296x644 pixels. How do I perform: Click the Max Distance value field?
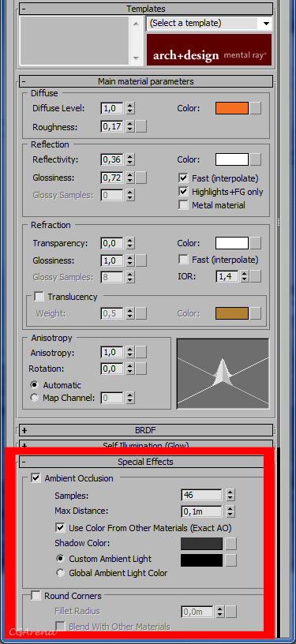pyautogui.click(x=201, y=511)
